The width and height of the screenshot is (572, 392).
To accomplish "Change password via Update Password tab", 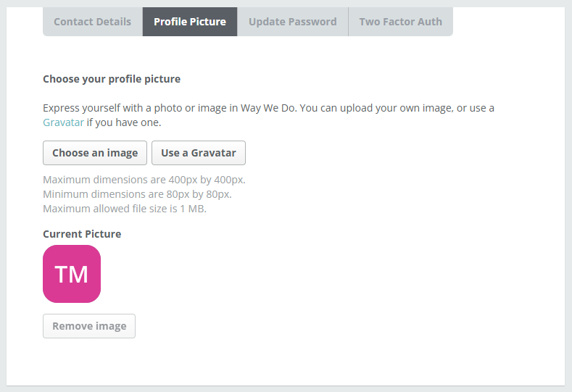I will [x=293, y=22].
